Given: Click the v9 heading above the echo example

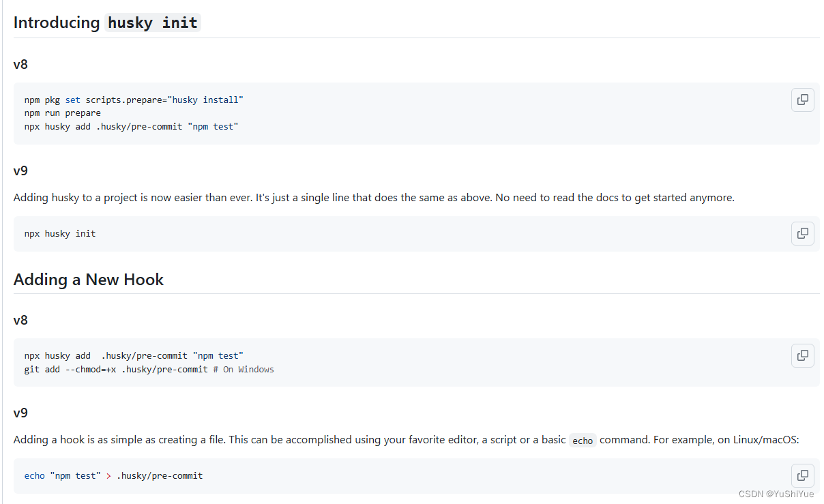Looking at the screenshot, I should [20, 413].
